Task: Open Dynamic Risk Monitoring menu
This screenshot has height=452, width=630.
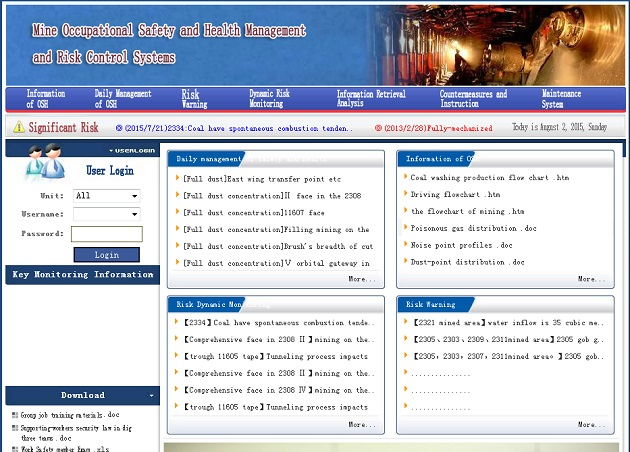Action: coord(270,99)
